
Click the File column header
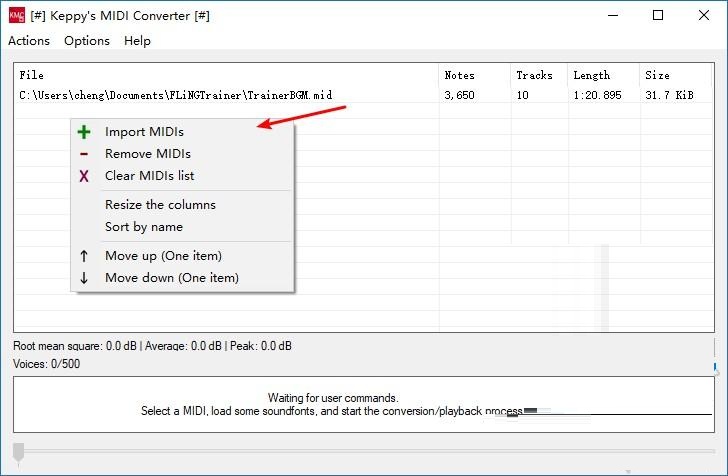coord(226,75)
